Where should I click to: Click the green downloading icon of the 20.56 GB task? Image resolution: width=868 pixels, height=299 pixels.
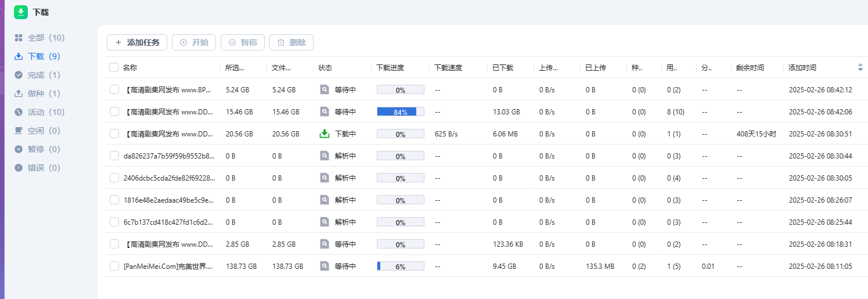pyautogui.click(x=325, y=134)
